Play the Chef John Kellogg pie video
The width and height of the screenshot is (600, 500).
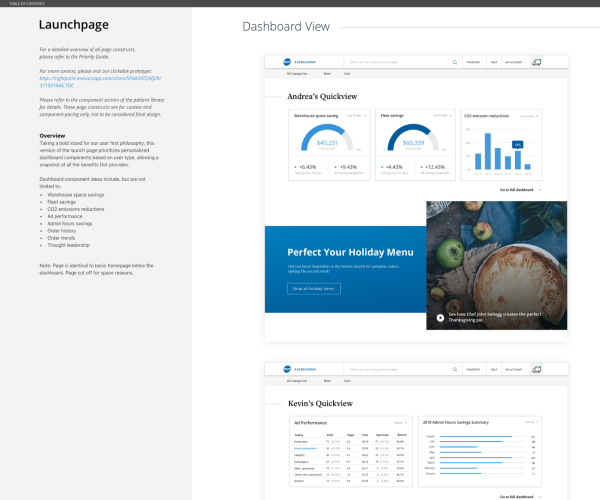pos(439,318)
